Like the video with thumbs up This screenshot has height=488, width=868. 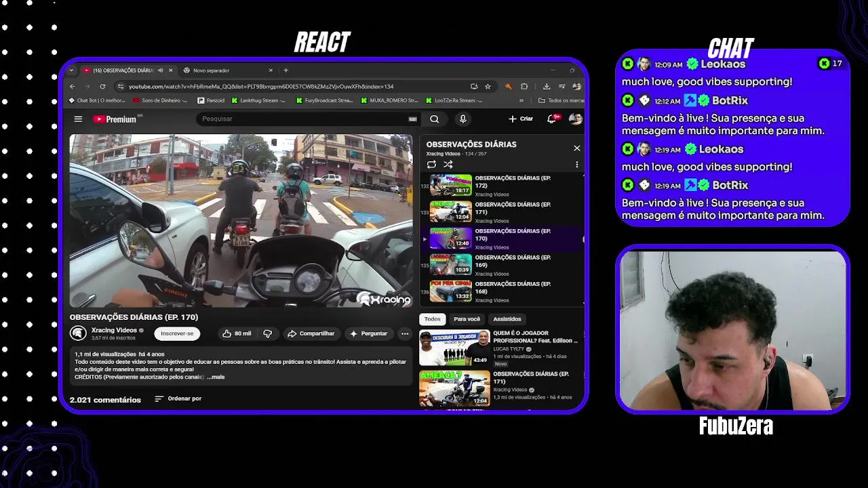click(236, 333)
